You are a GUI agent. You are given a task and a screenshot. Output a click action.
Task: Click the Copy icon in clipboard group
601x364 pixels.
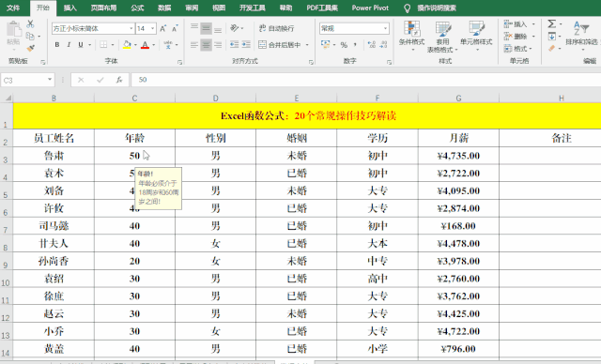(30, 36)
